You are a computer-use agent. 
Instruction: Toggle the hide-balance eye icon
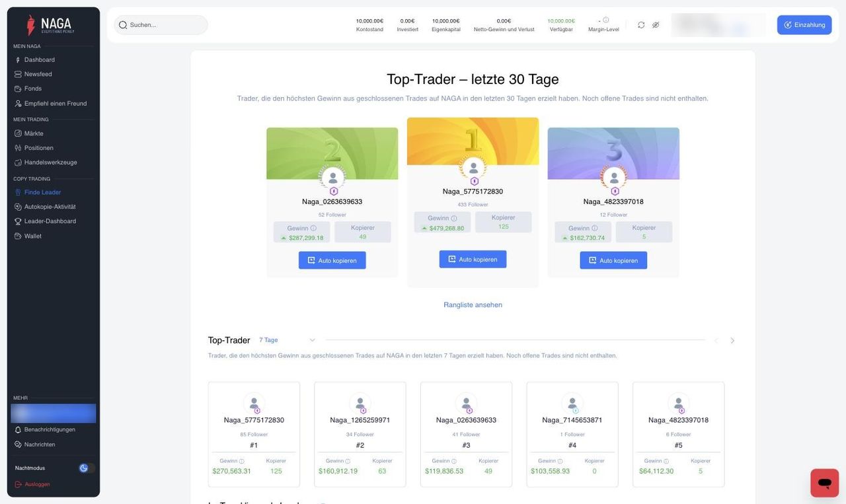656,25
